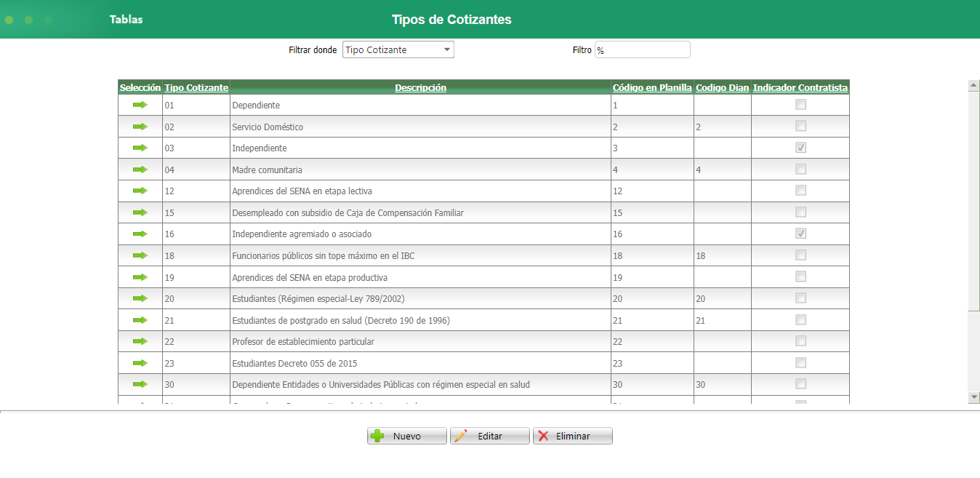Click the description 'Estudiantes Decreto 055 de 2015'

[x=294, y=364]
